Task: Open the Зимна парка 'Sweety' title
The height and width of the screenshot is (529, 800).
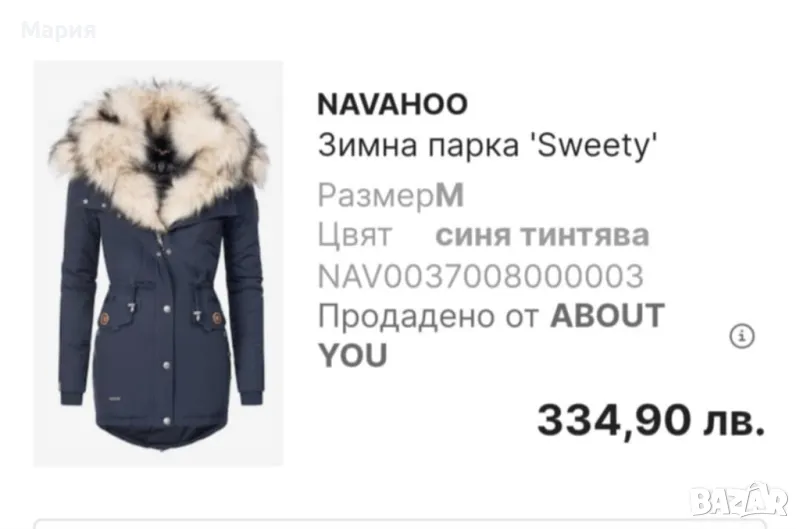Action: click(487, 145)
